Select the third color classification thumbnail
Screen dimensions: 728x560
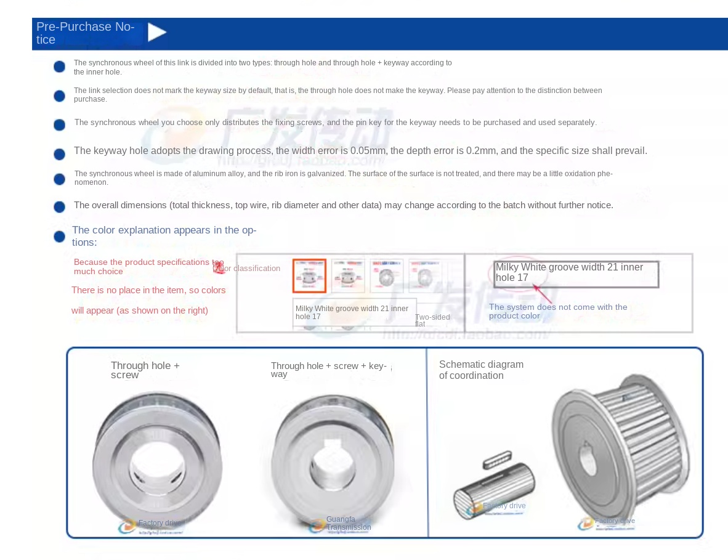pyautogui.click(x=387, y=275)
